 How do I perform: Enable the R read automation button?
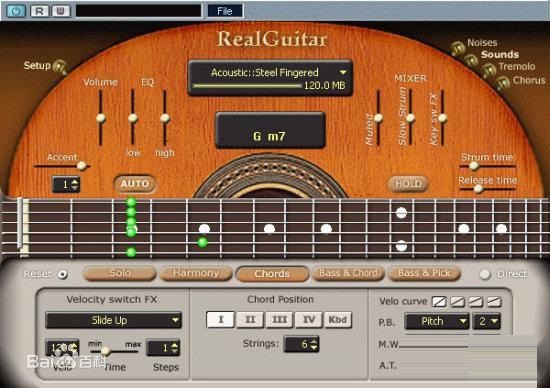(x=39, y=11)
